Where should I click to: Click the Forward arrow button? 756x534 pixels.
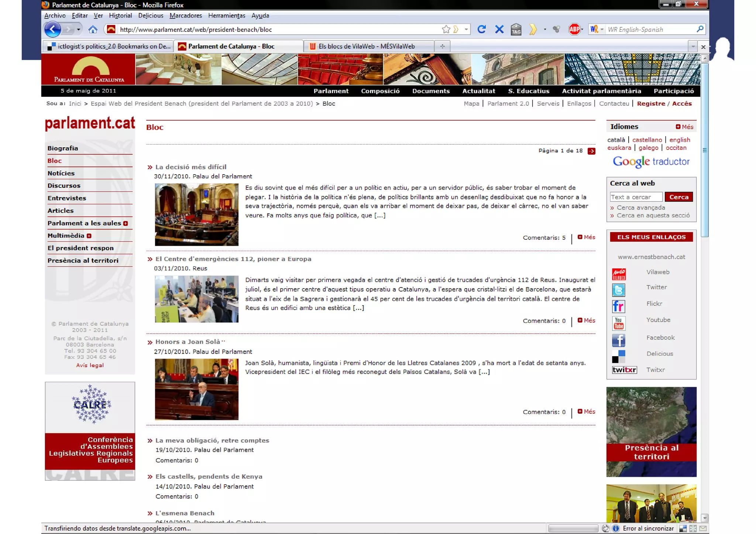[x=68, y=30]
